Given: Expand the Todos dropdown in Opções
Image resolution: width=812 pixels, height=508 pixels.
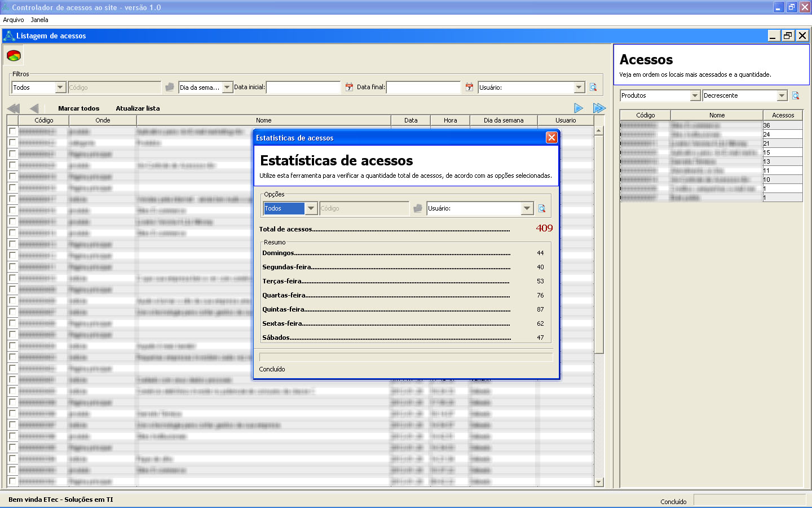Looking at the screenshot, I should pos(311,208).
